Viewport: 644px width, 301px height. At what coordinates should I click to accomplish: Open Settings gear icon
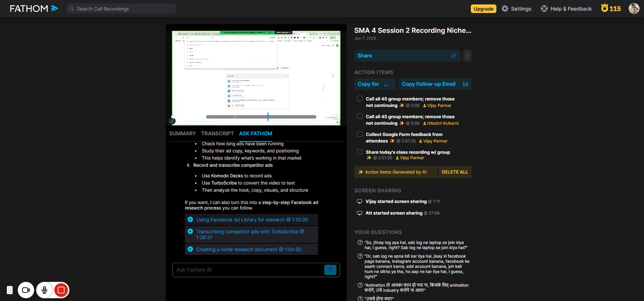pyautogui.click(x=505, y=8)
